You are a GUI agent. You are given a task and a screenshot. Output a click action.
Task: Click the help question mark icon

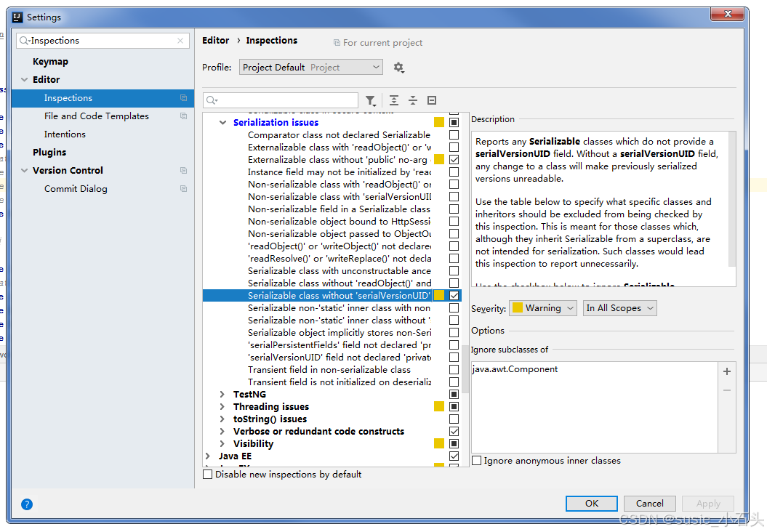(x=27, y=504)
